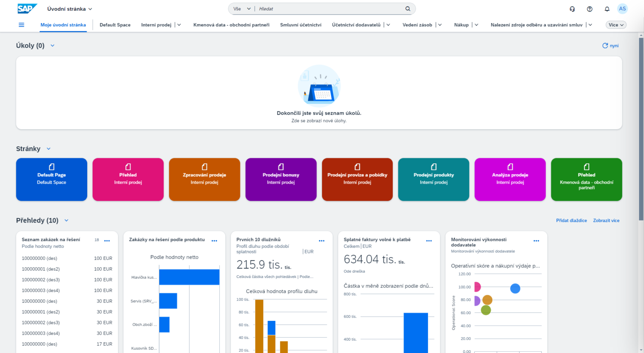Open the Smluvní účetnictví tab
Image resolution: width=644 pixels, height=353 pixels.
point(301,25)
